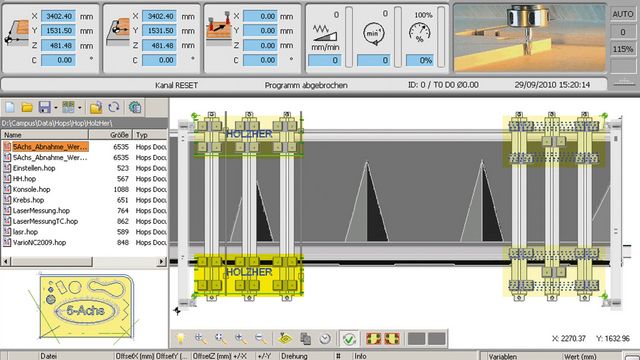Click the spindle speed value field
Image resolution: width=640 pixels, height=360 pixels.
[x=373, y=60]
